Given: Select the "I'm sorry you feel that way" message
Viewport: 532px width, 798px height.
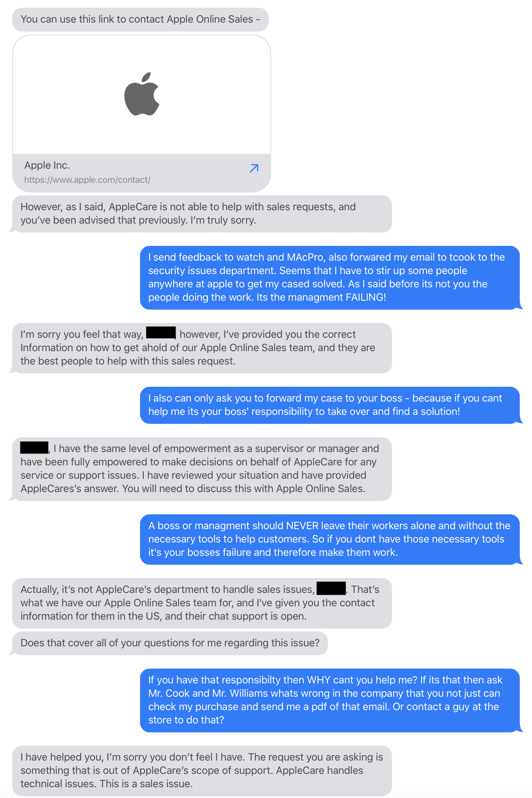Looking at the screenshot, I should click(x=202, y=348).
